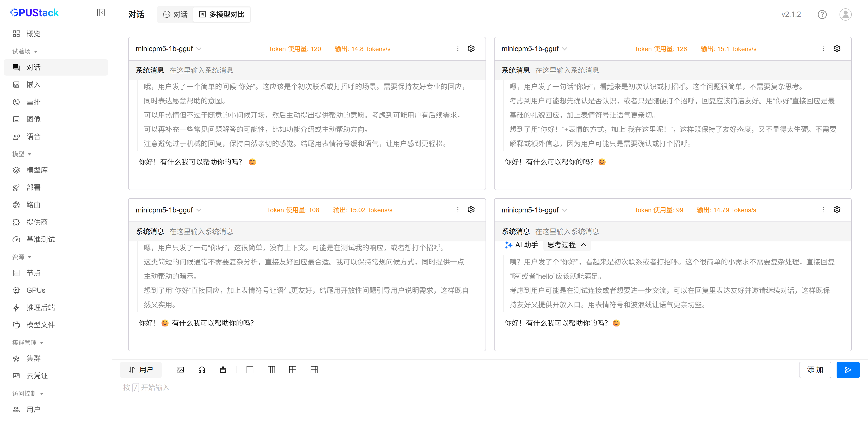Screen dimensions: 868x443
Task: Open 模型库 in the sidebar
Action: coord(56,170)
